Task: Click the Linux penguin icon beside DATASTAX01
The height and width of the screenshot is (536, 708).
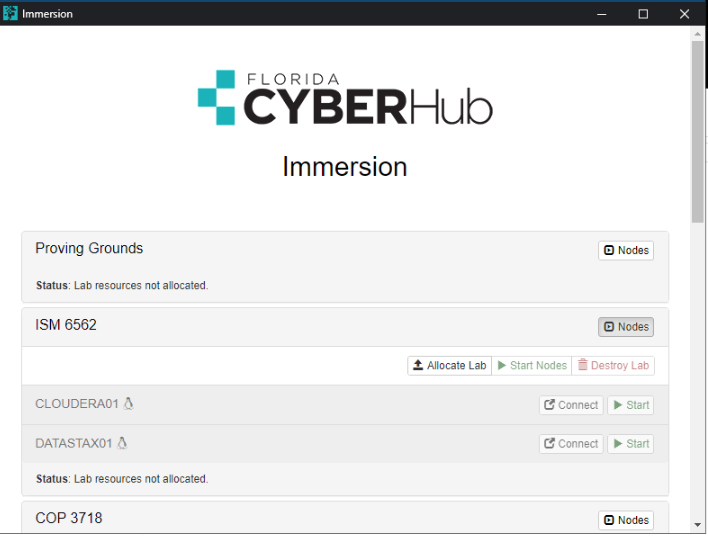Action: click(122, 443)
